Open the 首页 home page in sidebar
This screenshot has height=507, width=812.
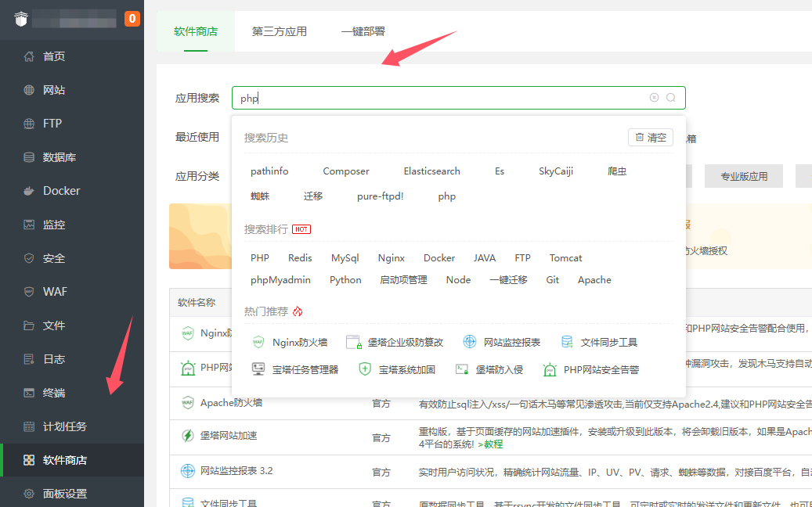[54, 56]
